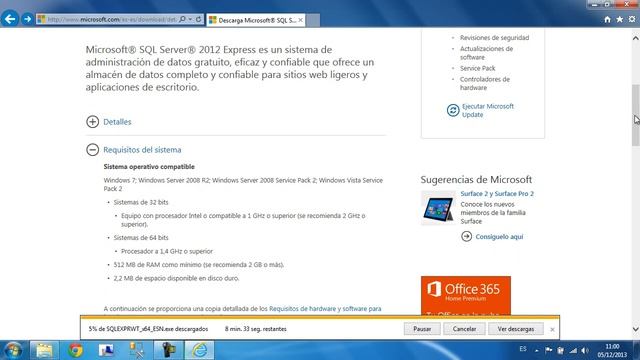Open the camcorder app on taskbar
This screenshot has height=360, width=640.
pyautogui.click(x=168, y=350)
